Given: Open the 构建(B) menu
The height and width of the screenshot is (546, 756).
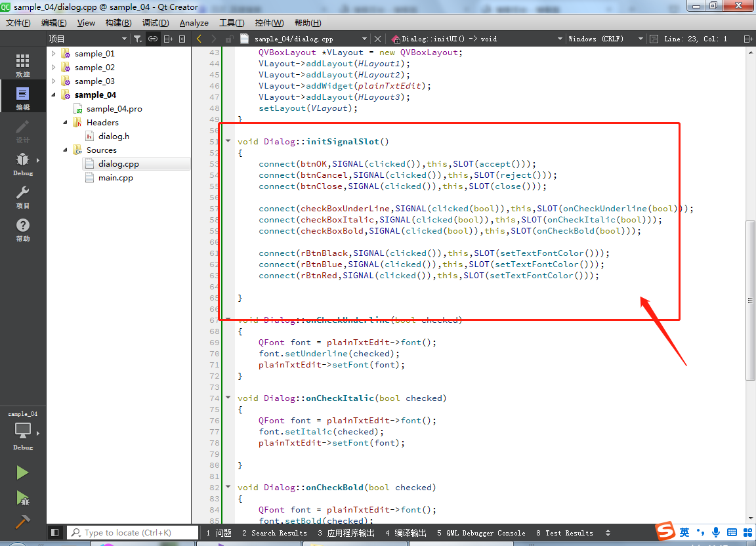Looking at the screenshot, I should click(x=118, y=23).
